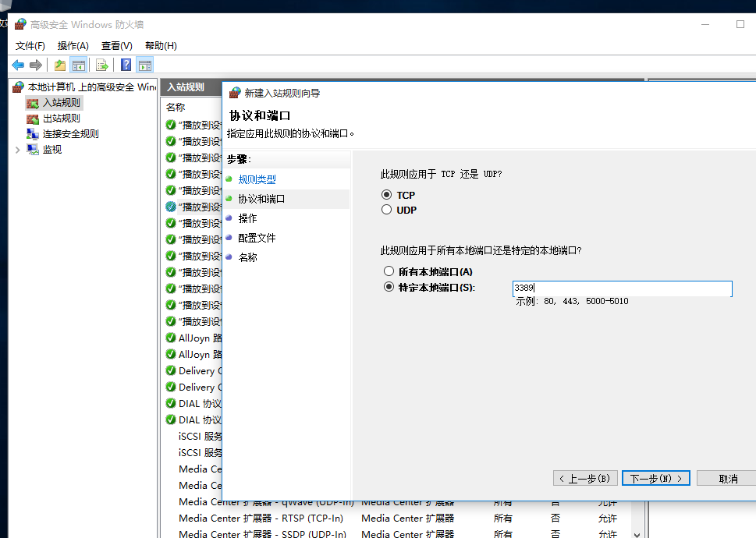756x538 pixels.
Task: Click the Protocol and Ports (协议和端口) step
Action: click(261, 199)
